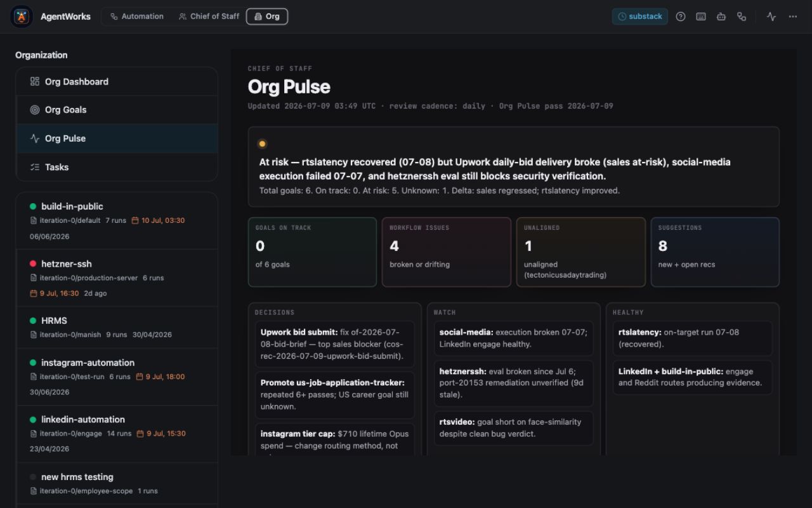Click the file icon beside iteration-0/engage
The width and height of the screenshot is (812, 508).
click(x=34, y=434)
